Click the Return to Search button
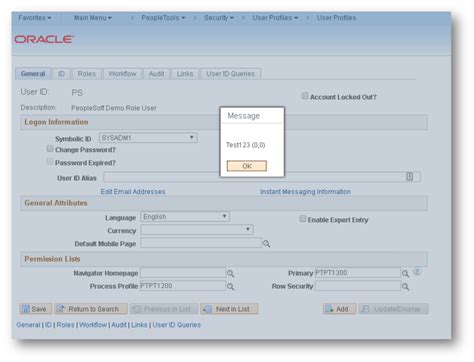474x362 pixels. (x=91, y=309)
